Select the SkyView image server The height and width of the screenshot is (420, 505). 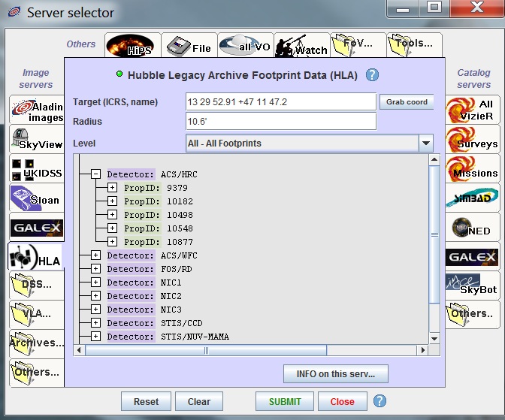pos(37,139)
